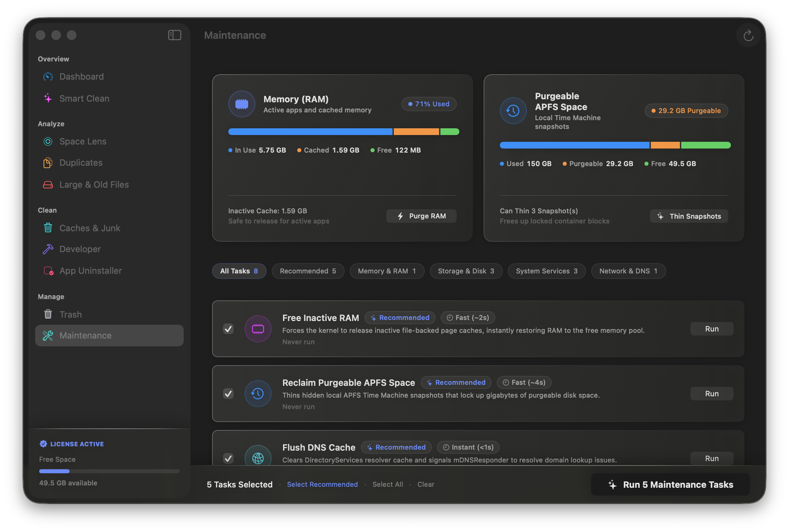The width and height of the screenshot is (789, 532).
Task: Click the Purge RAM button
Action: click(x=421, y=216)
